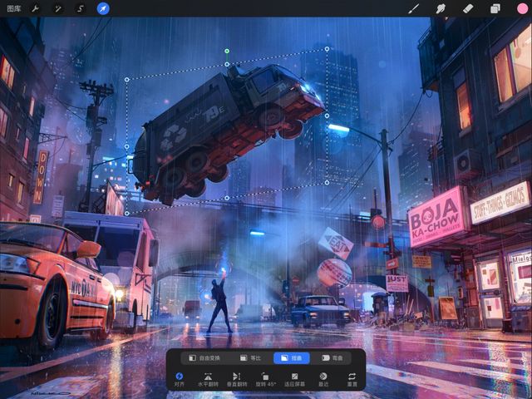Viewport: 532px width, 399px height.
Task: Select the 扭曲 distort mode tab
Action: coord(292,358)
